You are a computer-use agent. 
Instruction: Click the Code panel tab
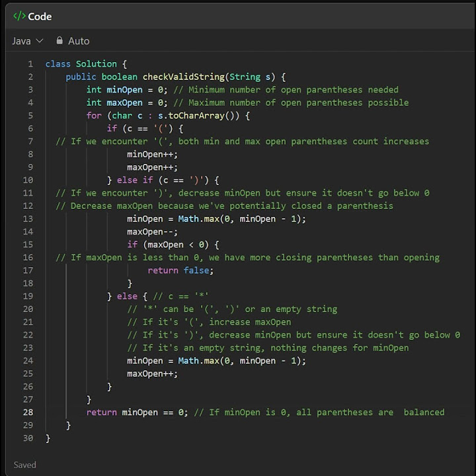tap(32, 17)
